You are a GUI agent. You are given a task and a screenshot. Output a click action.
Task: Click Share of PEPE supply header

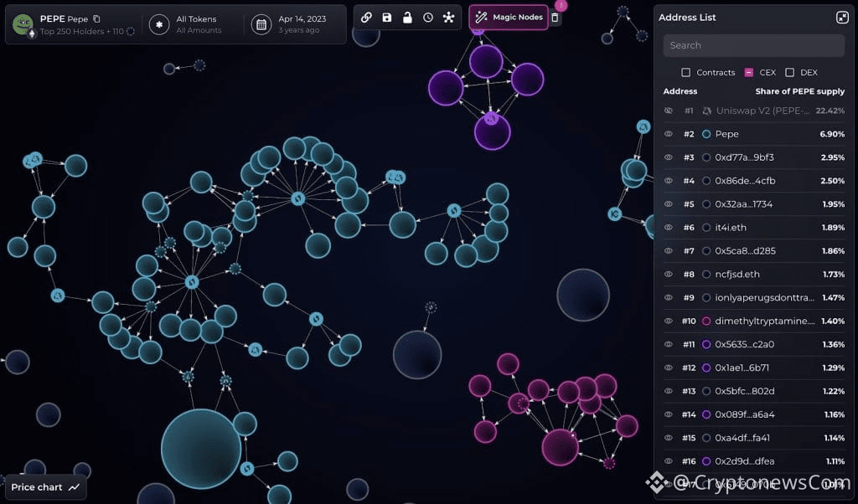click(x=800, y=91)
